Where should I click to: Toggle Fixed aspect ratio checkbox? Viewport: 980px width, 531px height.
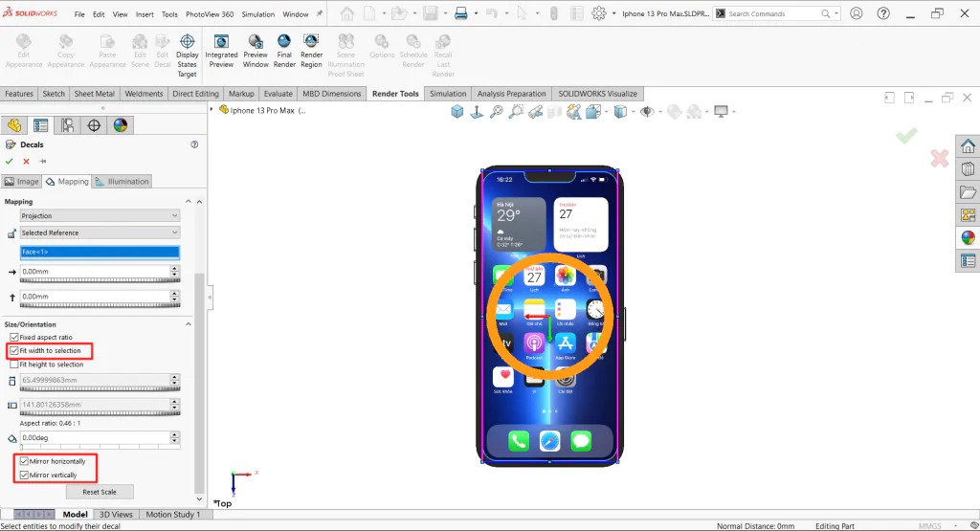(13, 338)
